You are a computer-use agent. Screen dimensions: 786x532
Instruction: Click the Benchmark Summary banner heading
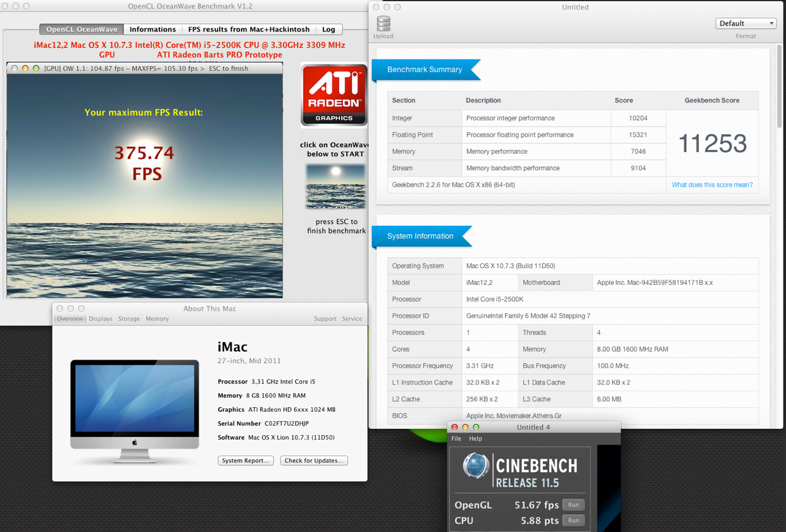tap(425, 70)
